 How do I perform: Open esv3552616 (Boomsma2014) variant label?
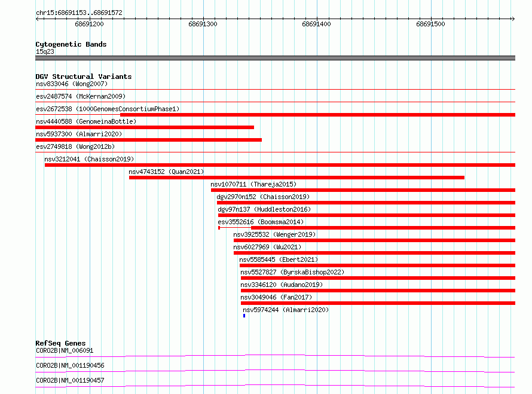pos(261,222)
